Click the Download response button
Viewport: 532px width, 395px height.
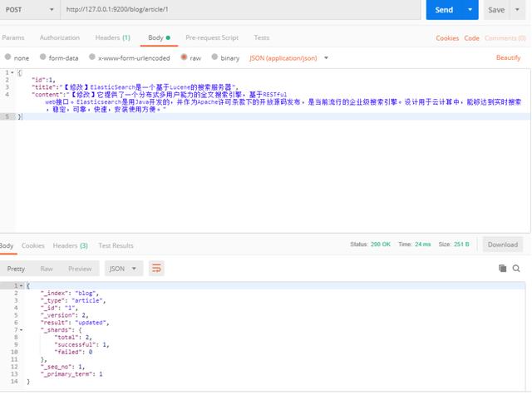(503, 244)
